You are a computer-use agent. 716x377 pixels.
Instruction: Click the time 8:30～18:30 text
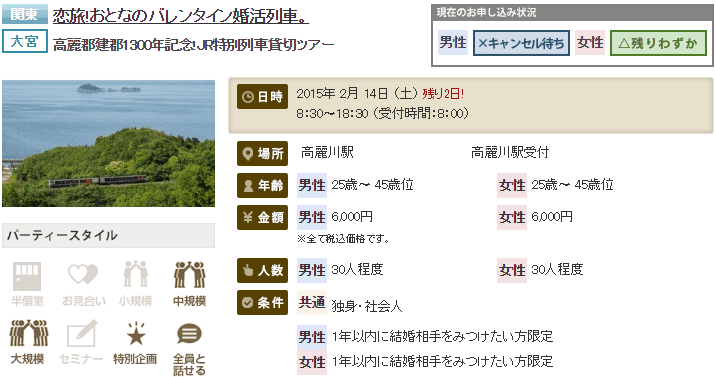pos(332,113)
